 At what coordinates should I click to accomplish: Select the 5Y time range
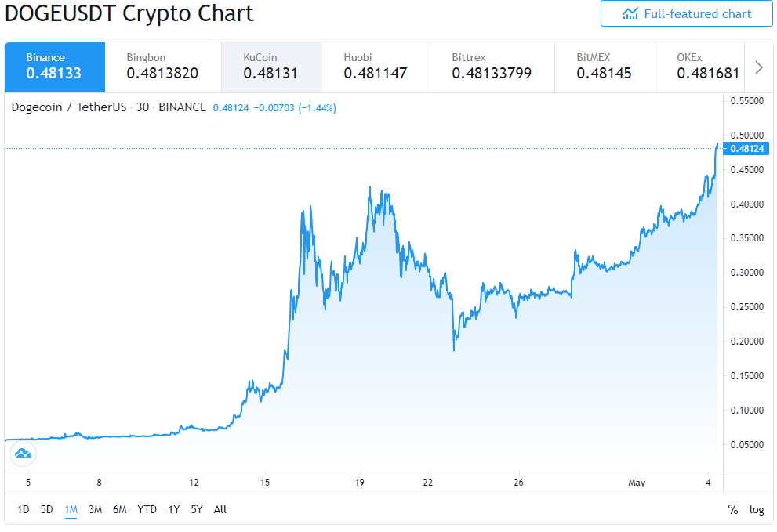point(197,509)
